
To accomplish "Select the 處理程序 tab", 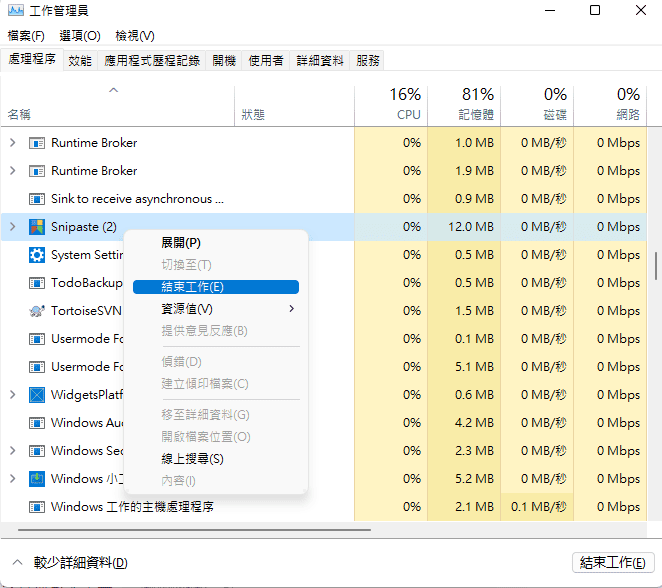I will tap(32, 59).
